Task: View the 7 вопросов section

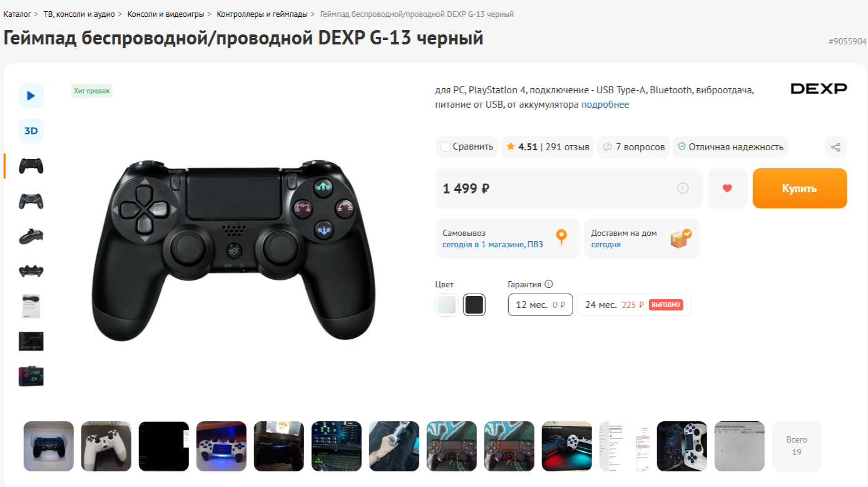Action: 633,147
